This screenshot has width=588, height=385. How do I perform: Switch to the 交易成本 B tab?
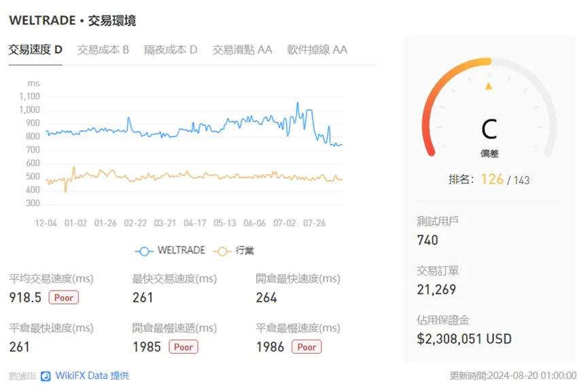point(103,50)
